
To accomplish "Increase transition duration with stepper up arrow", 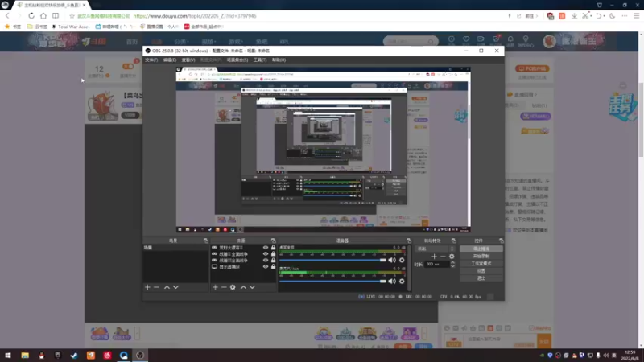I will click(x=452, y=263).
